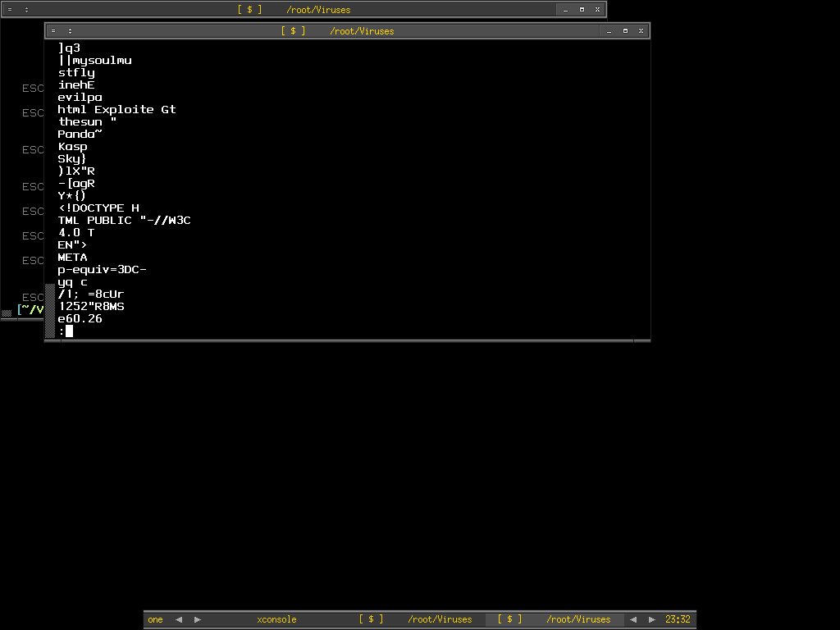840x630 pixels.
Task: Click the front terminal's left scrollbar thumb
Action: pyautogui.click(x=50, y=310)
